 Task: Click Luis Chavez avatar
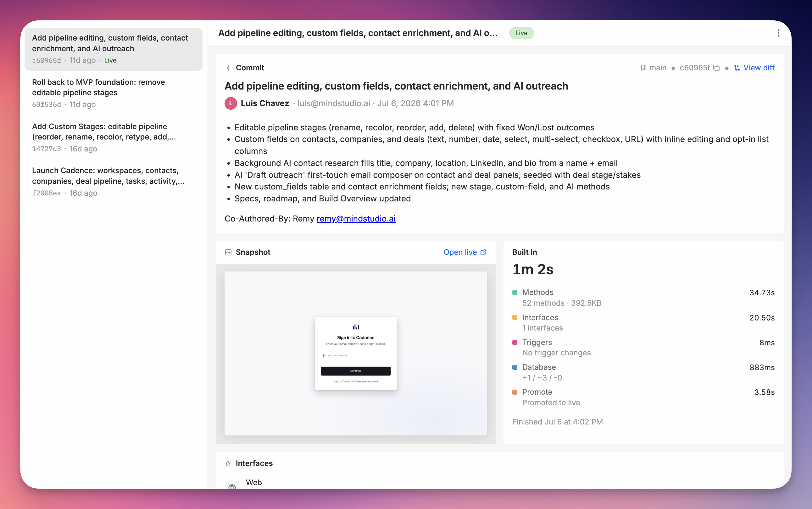(x=231, y=103)
